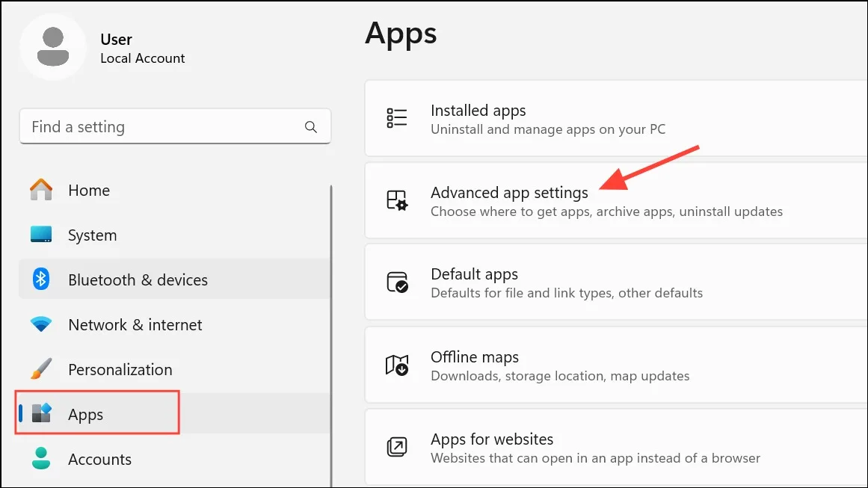Open Offline maps
Screen dimensions: 868x488
click(616, 365)
